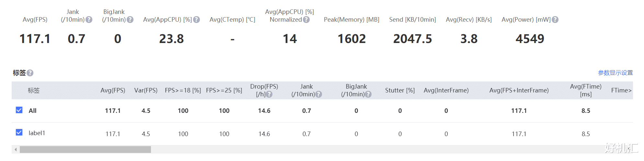644x161 pixels.
Task: Click question mark next to 标签 heading
Action: click(x=30, y=73)
